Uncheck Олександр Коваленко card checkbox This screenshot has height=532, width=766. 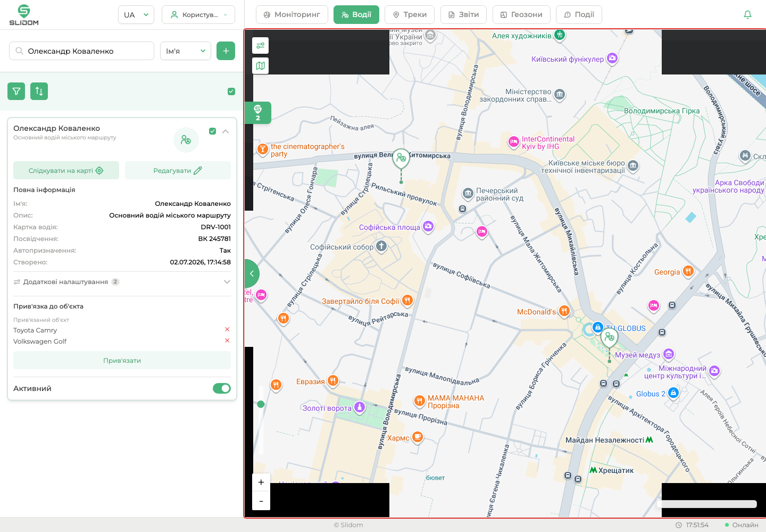point(213,131)
